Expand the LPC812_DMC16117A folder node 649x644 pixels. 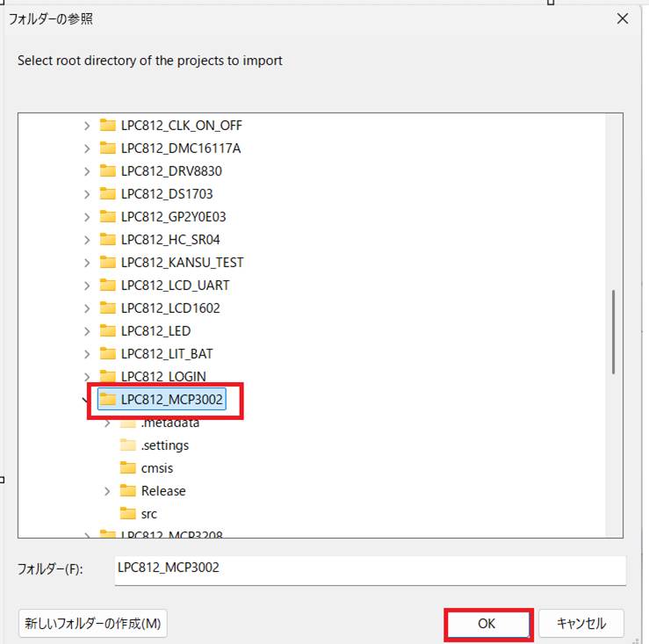(87, 148)
